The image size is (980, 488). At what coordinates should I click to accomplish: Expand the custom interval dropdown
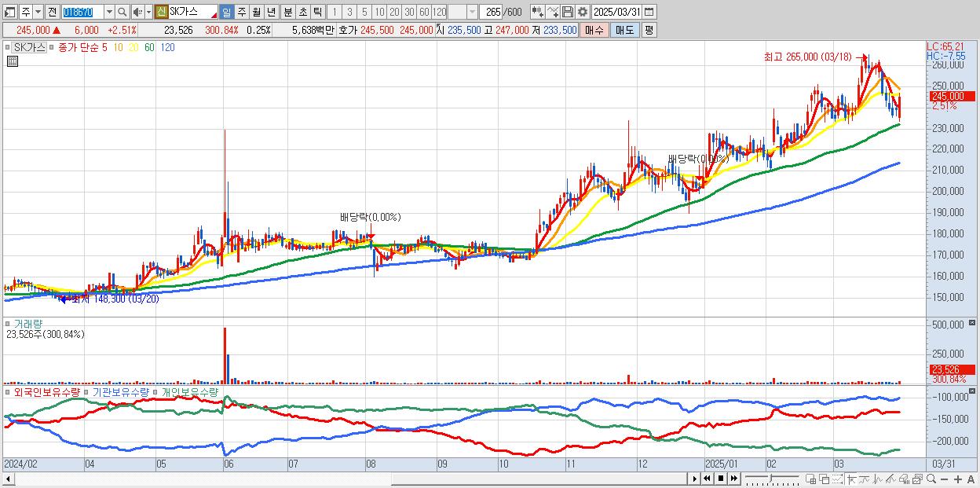coord(472,12)
